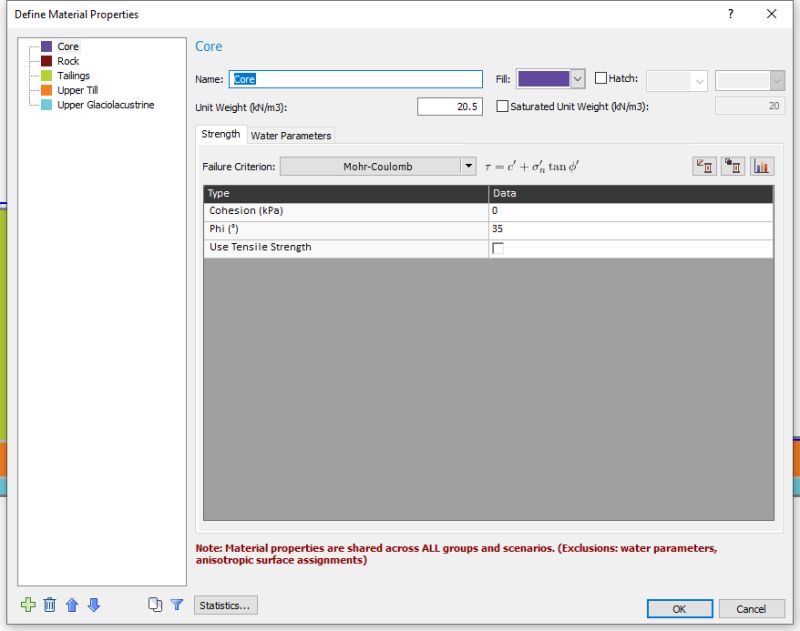Select the purple Core material swatch in list
This screenshot has height=631, width=800.
coord(46,46)
